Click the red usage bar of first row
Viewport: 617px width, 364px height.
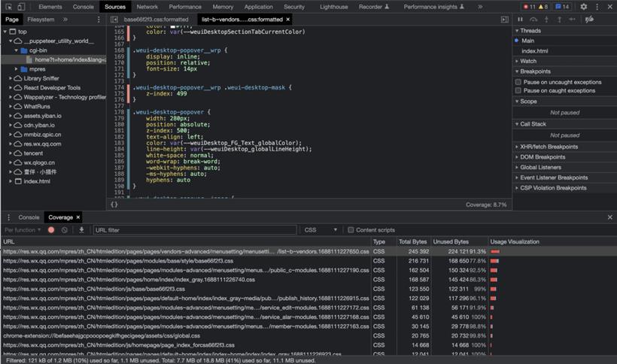(x=495, y=252)
